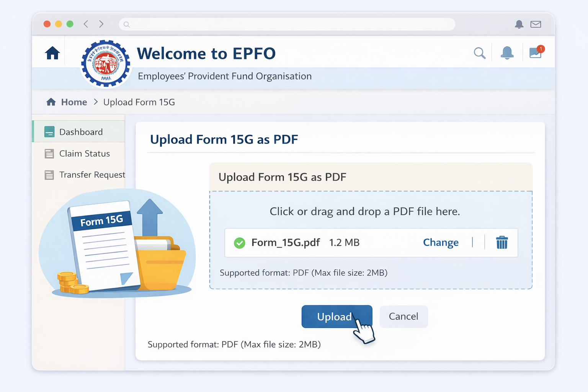This screenshot has height=392, width=588.
Task: Click the Transfer Request sidebar icon
Action: [x=49, y=175]
